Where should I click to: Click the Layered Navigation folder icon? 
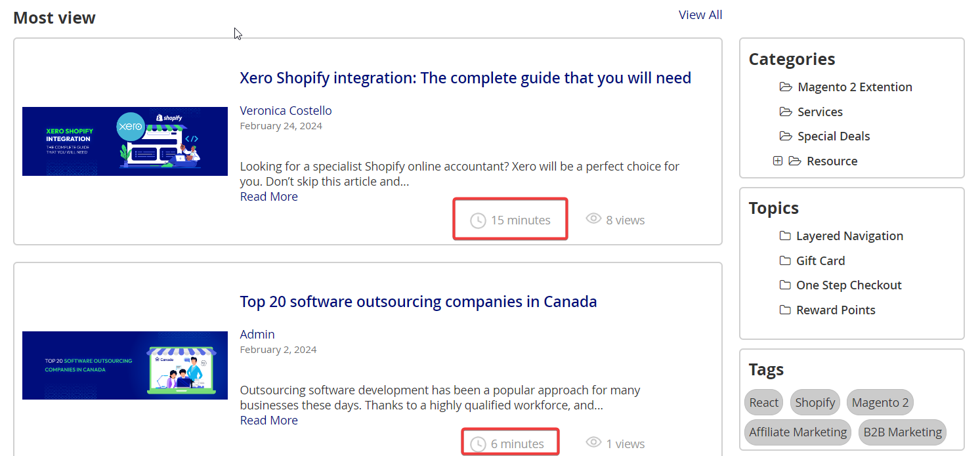(x=785, y=236)
